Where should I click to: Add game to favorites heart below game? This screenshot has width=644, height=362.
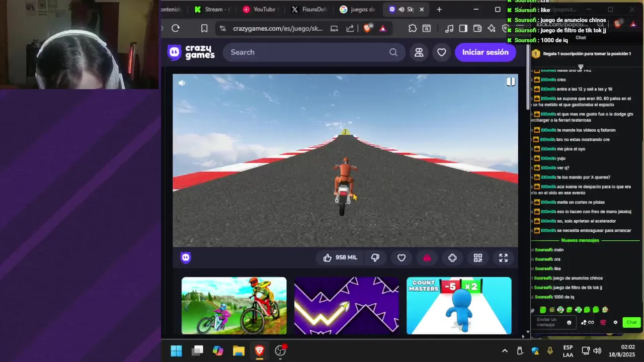401,258
